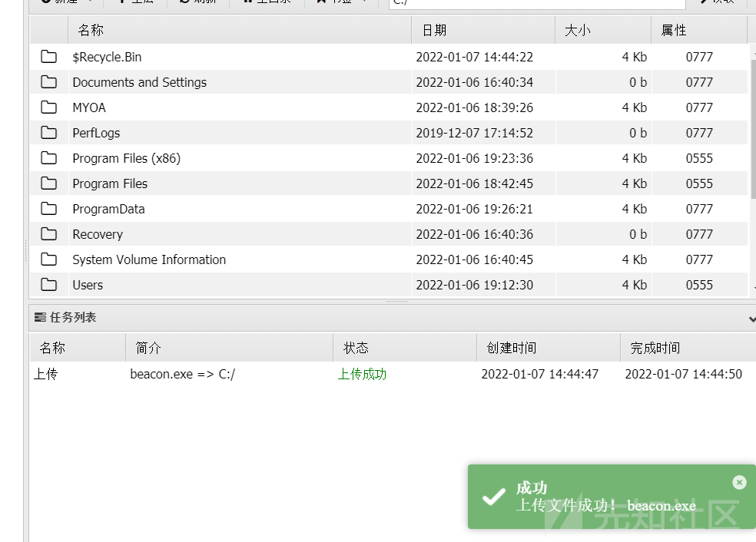The height and width of the screenshot is (542, 756).
Task: Select the Program Files folder name
Action: [110, 183]
